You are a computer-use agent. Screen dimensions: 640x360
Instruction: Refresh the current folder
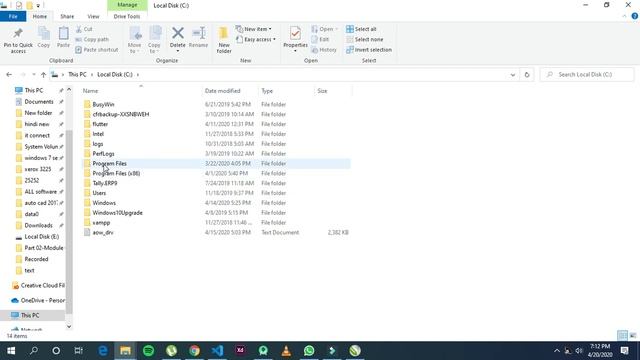(527, 75)
